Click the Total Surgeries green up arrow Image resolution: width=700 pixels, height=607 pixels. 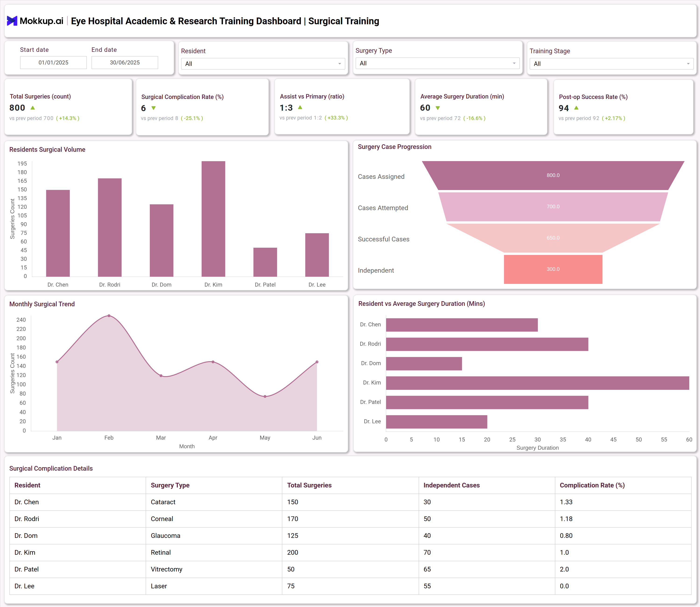pyautogui.click(x=33, y=108)
